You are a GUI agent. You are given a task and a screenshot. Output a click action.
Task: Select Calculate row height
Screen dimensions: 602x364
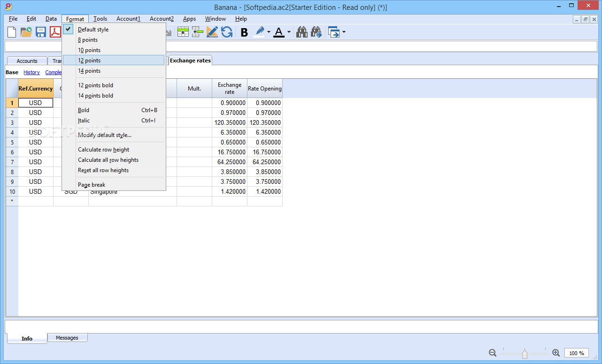click(114, 150)
